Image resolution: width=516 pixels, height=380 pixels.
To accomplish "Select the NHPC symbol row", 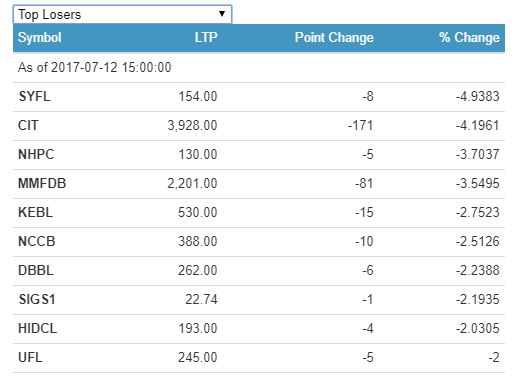I will pyautogui.click(x=259, y=155).
